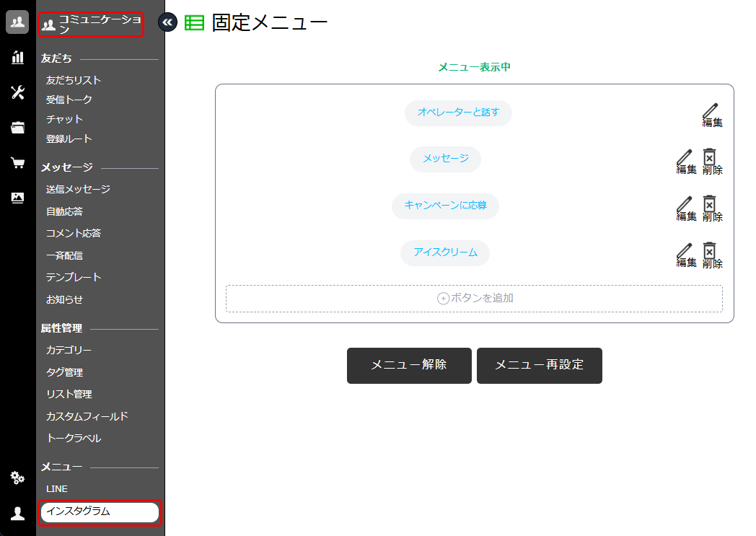Open 友だちリスト in the sidebar
The height and width of the screenshot is (536, 756).
click(x=74, y=80)
